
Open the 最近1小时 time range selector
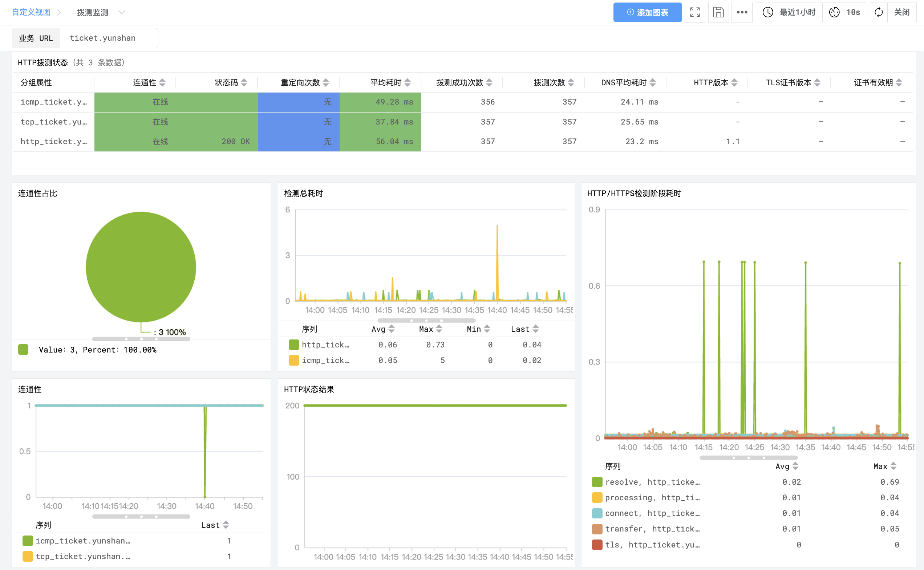click(789, 12)
